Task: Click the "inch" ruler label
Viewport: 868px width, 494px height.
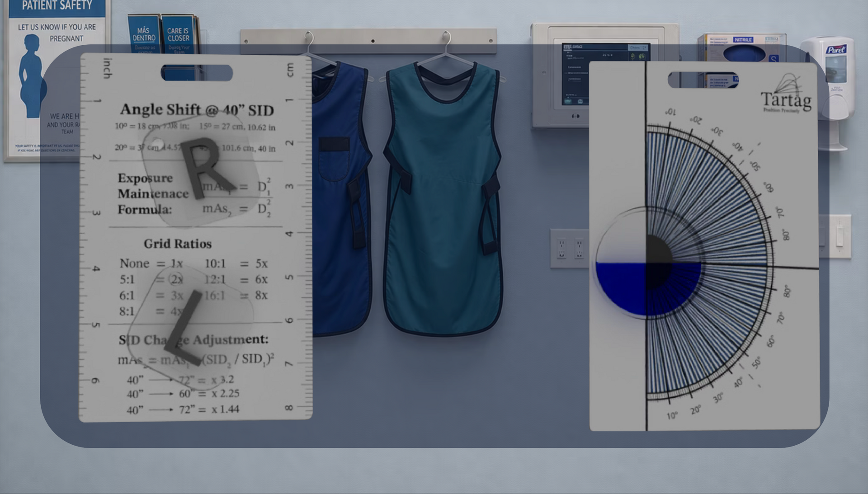Action: (108, 68)
